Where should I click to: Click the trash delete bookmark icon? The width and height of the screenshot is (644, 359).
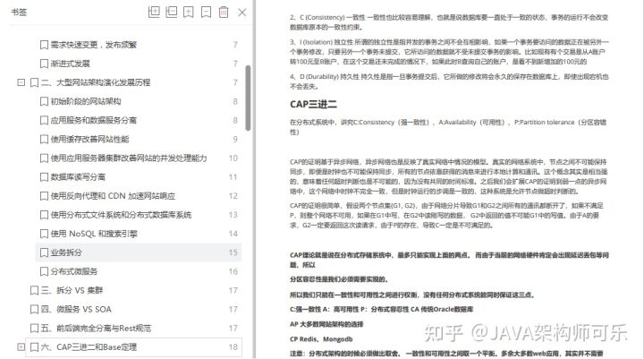coord(224,12)
